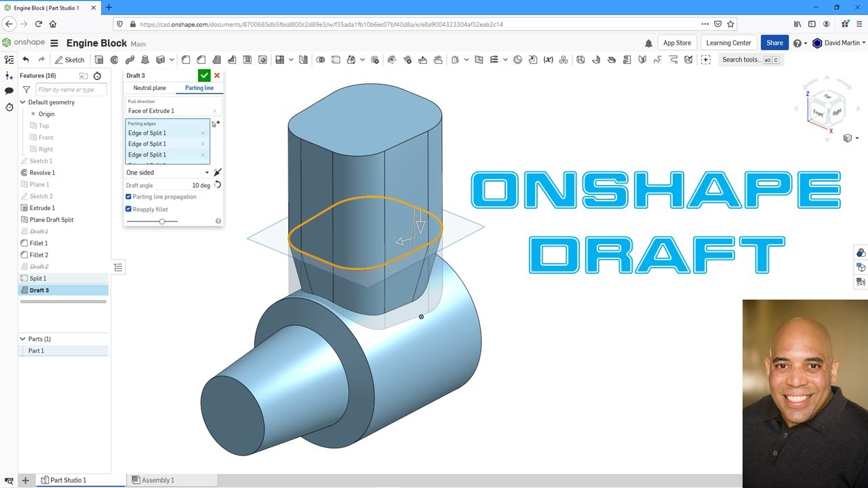Screen dimensions: 868x488
Task: Click the Draft angle value field
Action: [201, 185]
